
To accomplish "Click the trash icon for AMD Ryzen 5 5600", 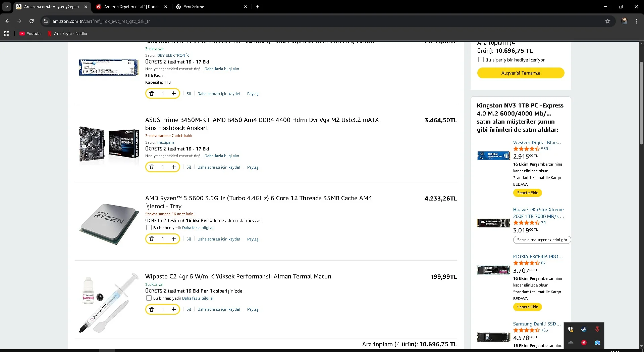I will pyautogui.click(x=152, y=239).
